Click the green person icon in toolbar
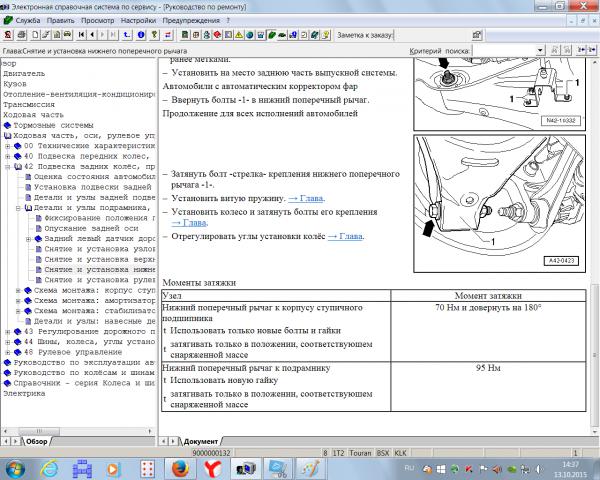600x480 pixels. point(207,35)
